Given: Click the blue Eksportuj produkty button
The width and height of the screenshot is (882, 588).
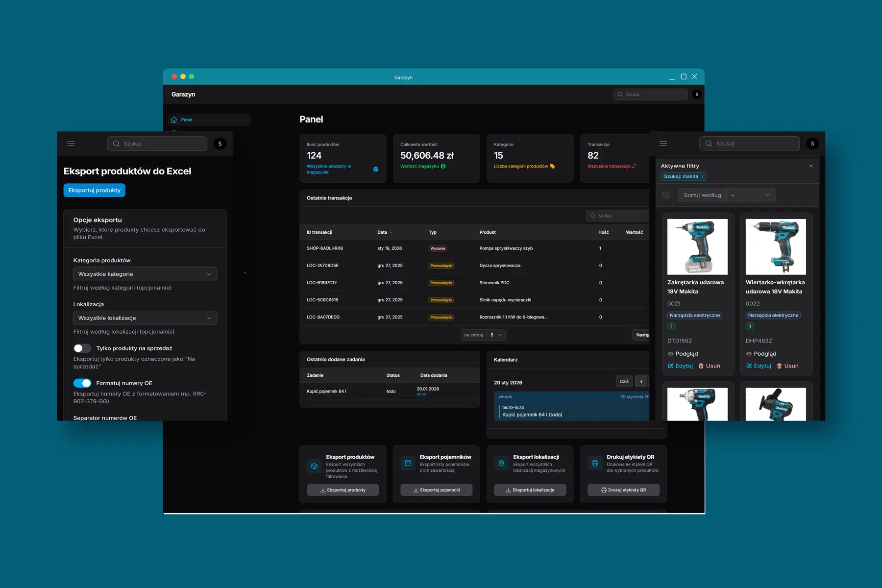Looking at the screenshot, I should point(94,190).
